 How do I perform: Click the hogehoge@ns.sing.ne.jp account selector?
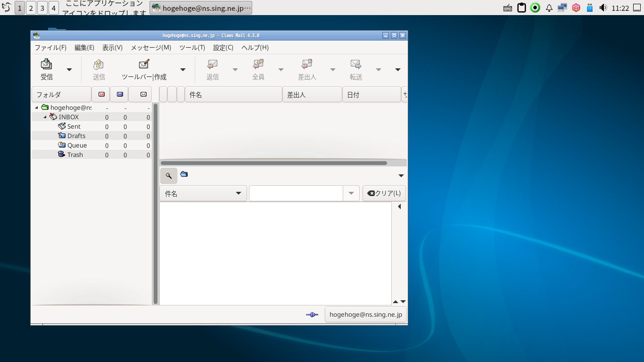tap(365, 314)
